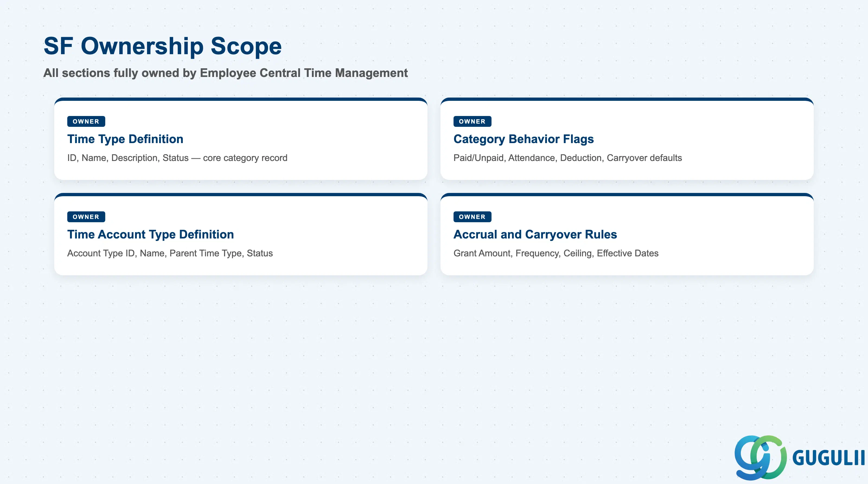Click 'Account Type ID, Name, Parent Time Type, Status'
This screenshot has width=868, height=484.
pyautogui.click(x=170, y=253)
